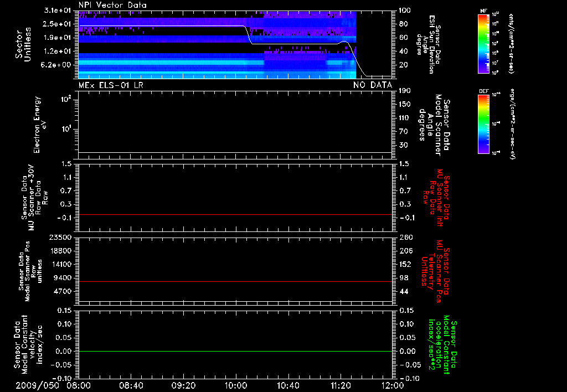
Task: Click the 'Model Scanner Pos Raw' axis label
Action: click(x=31, y=271)
